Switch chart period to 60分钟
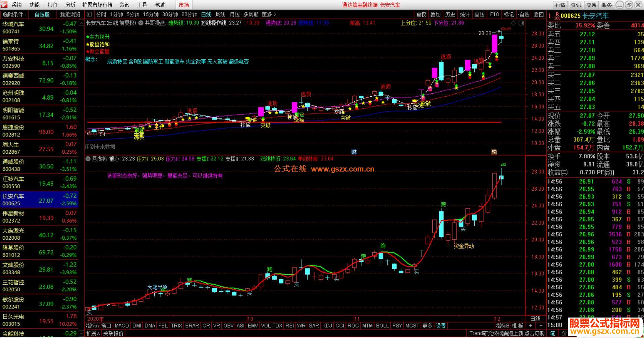Image resolution: width=644 pixels, height=338 pixels. (x=189, y=14)
